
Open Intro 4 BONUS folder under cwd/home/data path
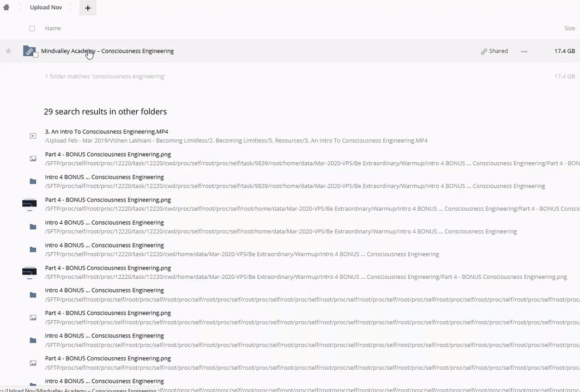[x=104, y=245]
